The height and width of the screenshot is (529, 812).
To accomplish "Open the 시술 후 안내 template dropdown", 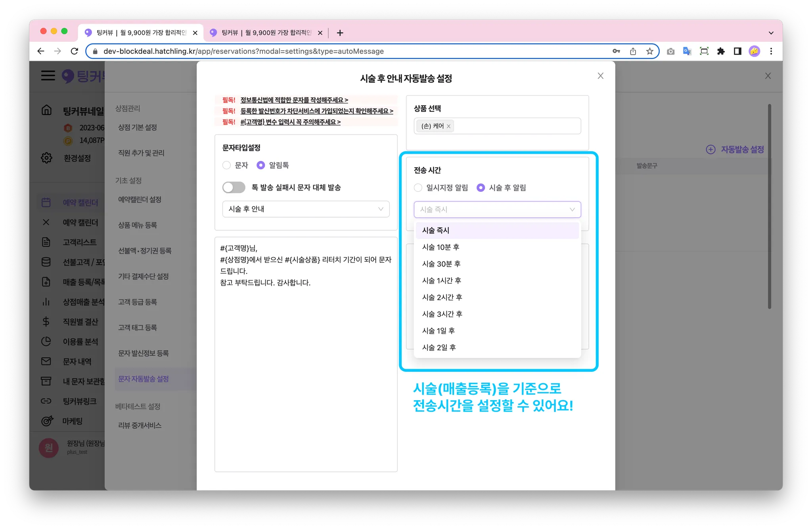I will point(306,209).
